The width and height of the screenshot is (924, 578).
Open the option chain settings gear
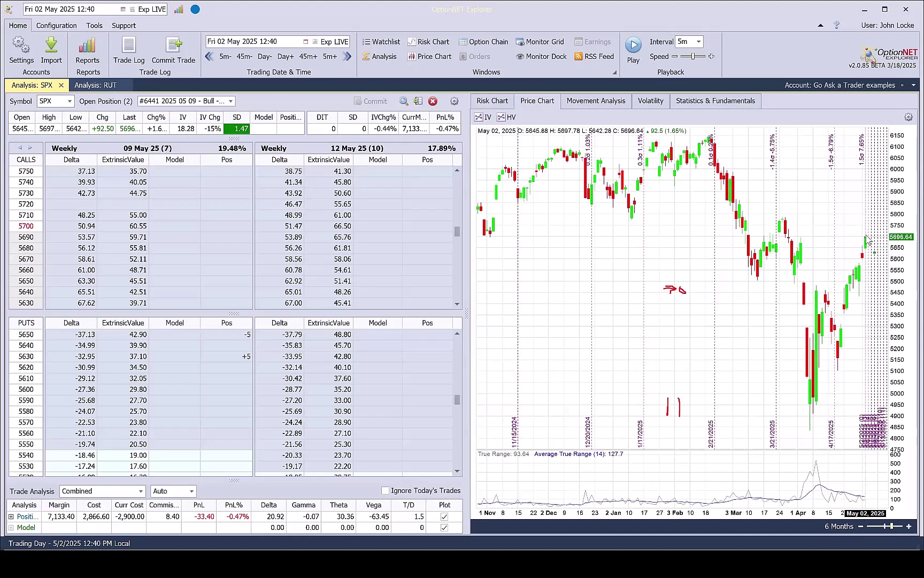coord(454,101)
